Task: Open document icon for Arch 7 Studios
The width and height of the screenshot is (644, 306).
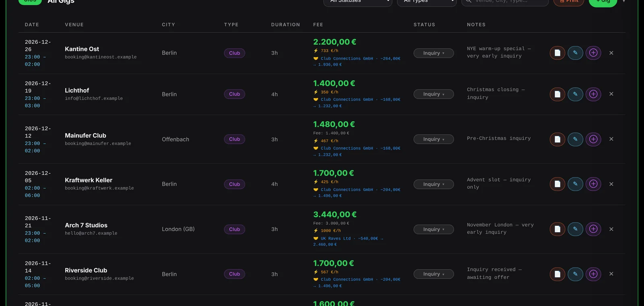Action: tap(557, 229)
